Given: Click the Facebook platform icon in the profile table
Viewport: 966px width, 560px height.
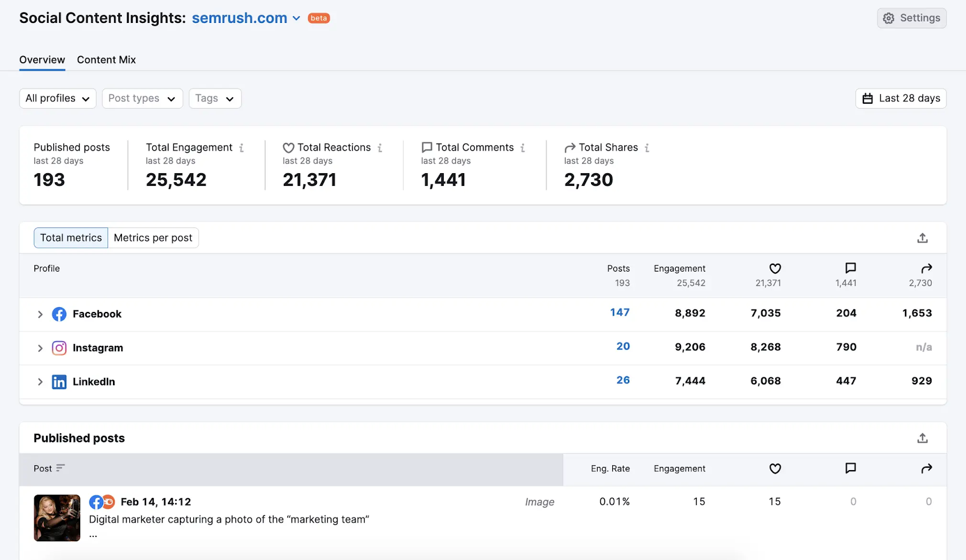Looking at the screenshot, I should 59,314.
